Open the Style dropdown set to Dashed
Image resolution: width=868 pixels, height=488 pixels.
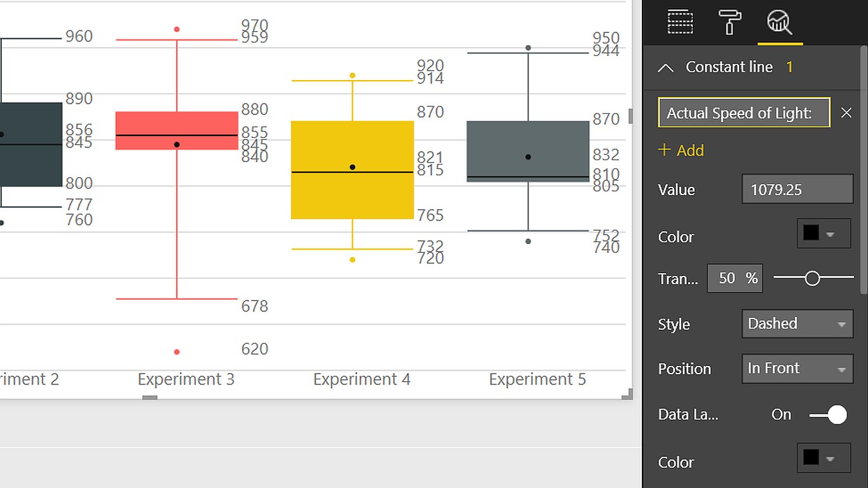pos(797,324)
